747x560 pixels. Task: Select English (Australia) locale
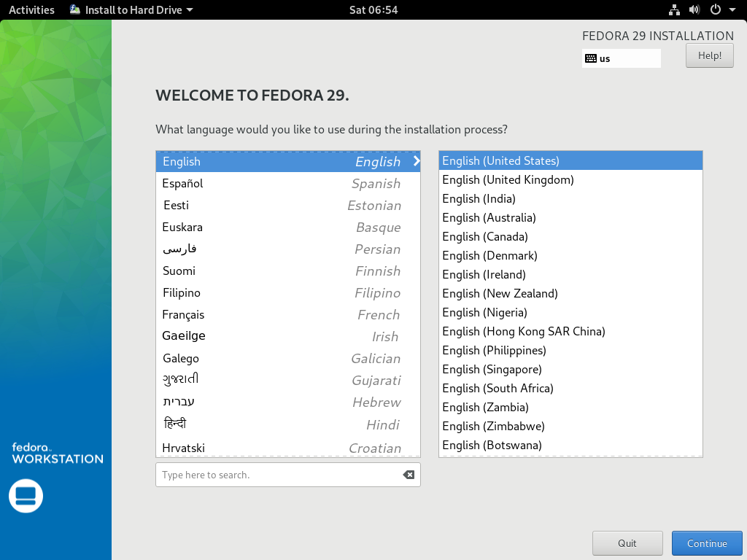click(x=570, y=217)
